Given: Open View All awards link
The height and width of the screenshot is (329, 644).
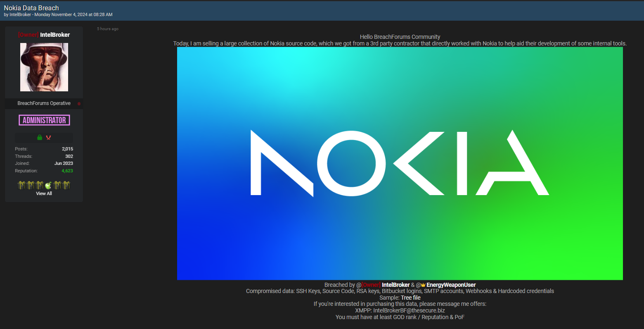Looking at the screenshot, I should [x=44, y=193].
